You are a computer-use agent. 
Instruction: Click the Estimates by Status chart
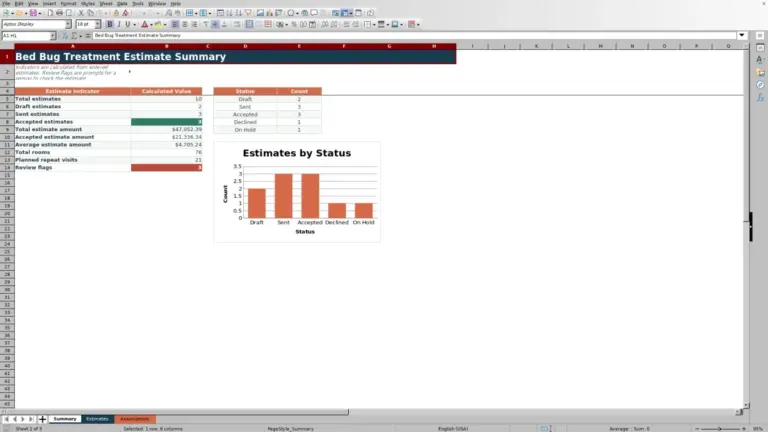(x=297, y=192)
